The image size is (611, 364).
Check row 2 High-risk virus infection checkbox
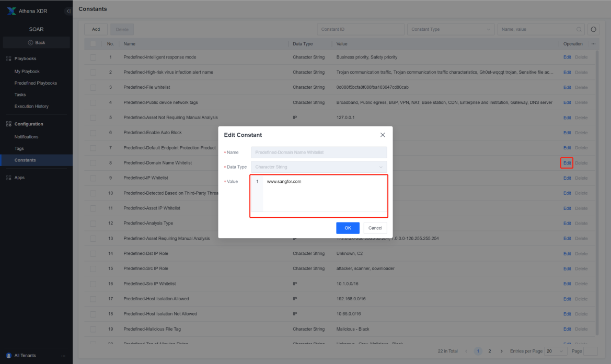(x=93, y=73)
